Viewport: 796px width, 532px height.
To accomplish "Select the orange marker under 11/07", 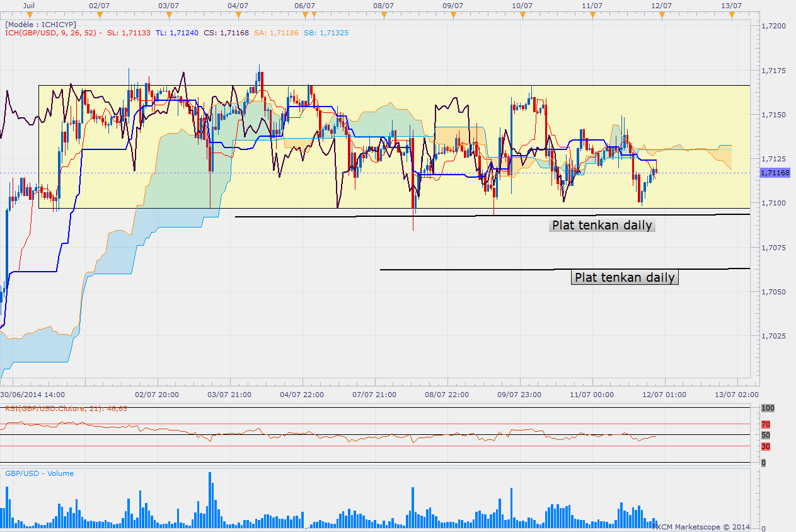I will [x=592, y=14].
